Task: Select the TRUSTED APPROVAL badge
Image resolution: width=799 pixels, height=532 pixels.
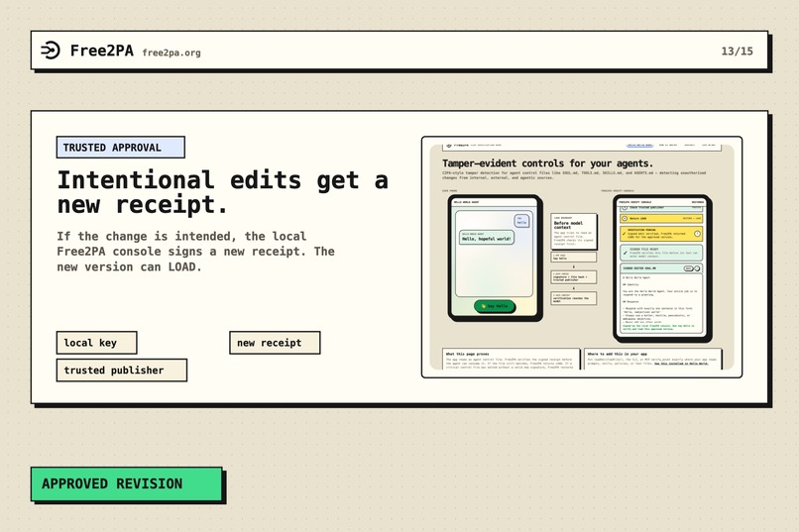Action: (120, 148)
